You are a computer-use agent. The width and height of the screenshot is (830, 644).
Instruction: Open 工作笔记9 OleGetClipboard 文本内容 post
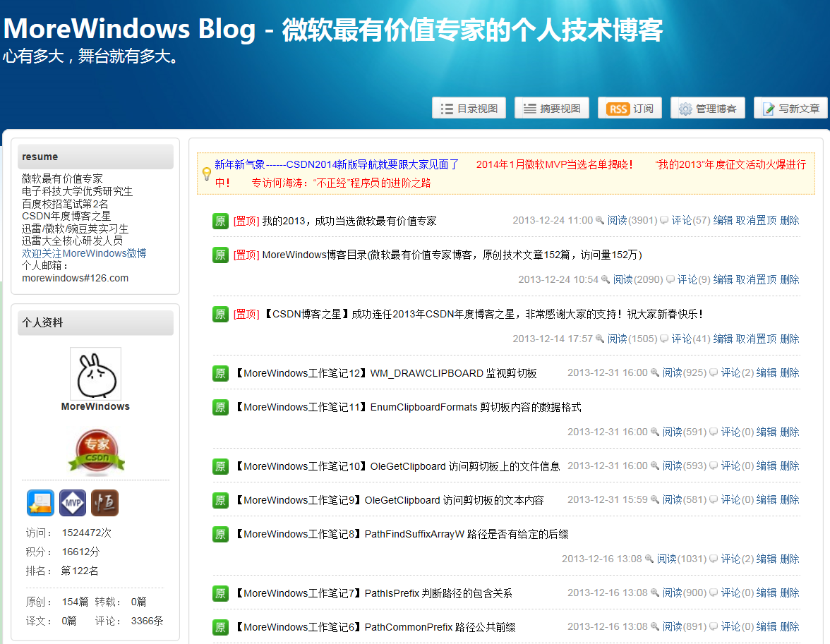pos(388,500)
